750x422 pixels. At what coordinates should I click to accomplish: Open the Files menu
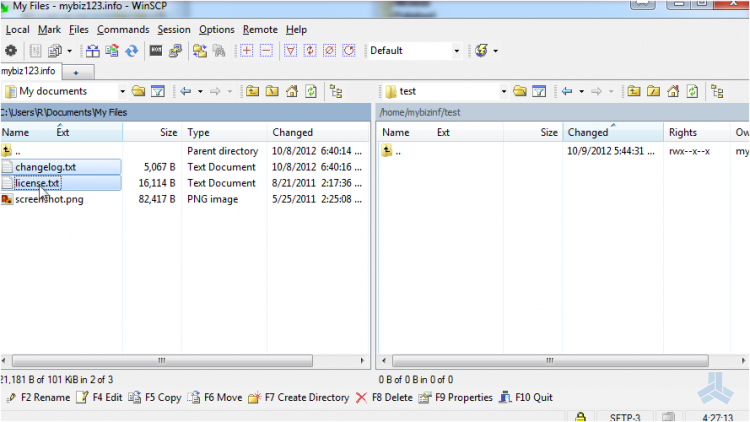pyautogui.click(x=78, y=30)
